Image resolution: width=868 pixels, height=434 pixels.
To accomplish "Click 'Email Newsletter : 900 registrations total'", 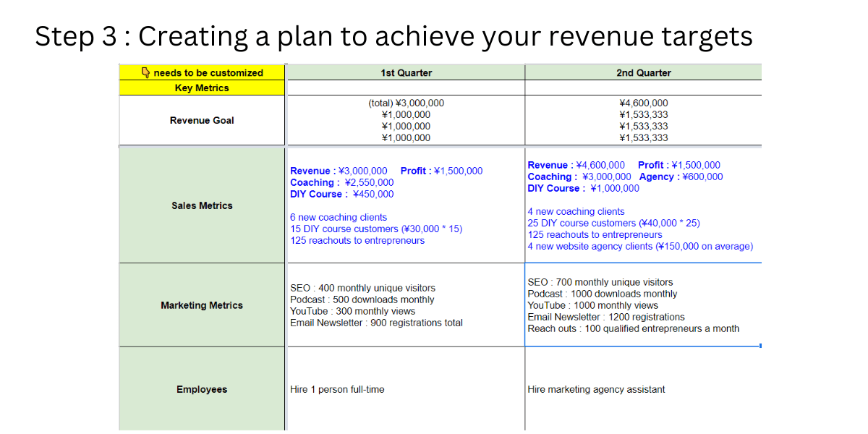I will pyautogui.click(x=376, y=323).
